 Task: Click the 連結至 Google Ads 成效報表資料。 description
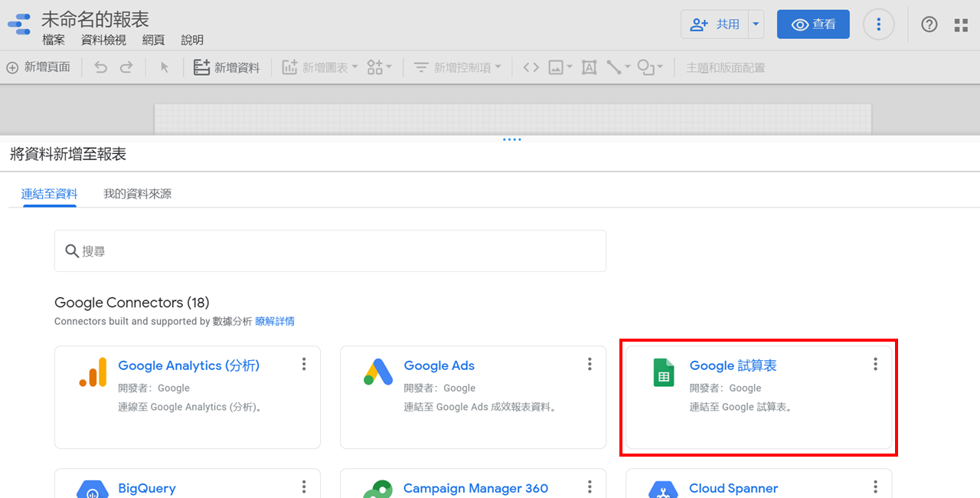pyautogui.click(x=482, y=408)
